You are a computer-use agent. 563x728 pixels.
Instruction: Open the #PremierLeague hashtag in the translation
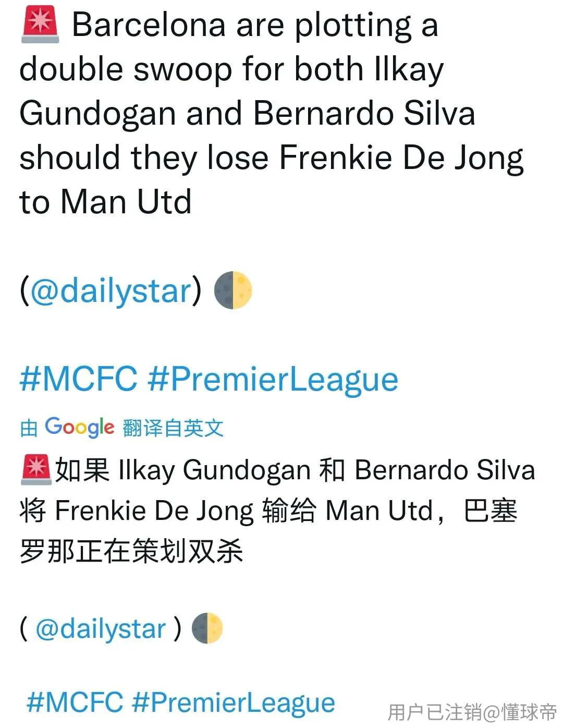(233, 703)
